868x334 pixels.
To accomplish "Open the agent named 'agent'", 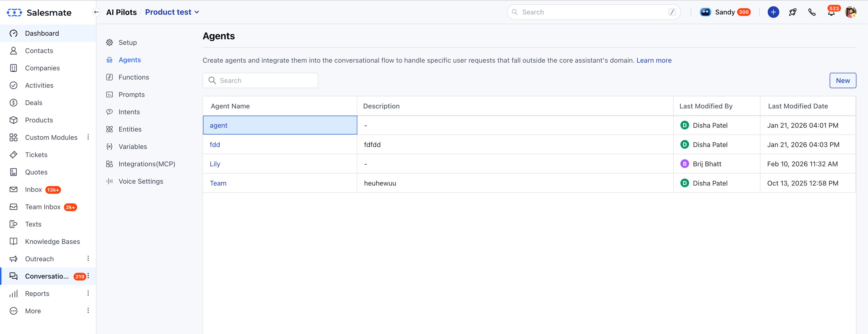I will click(218, 125).
